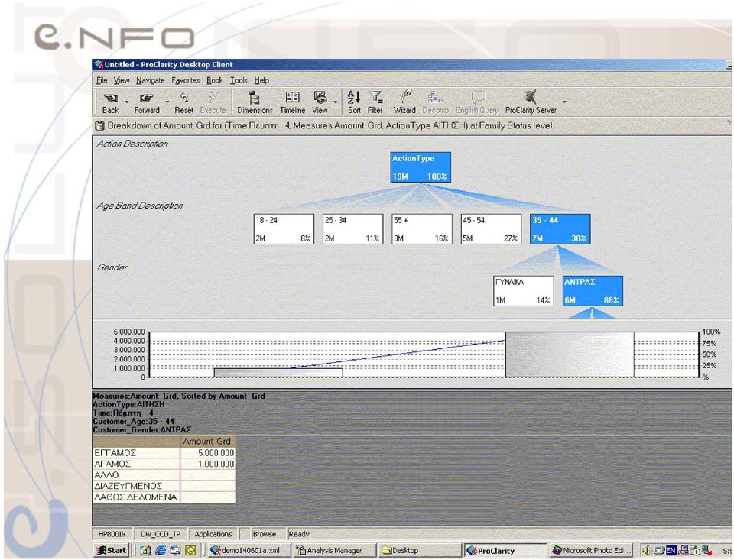Click the volume speaker tray icon
734x560 pixels.
[647, 550]
